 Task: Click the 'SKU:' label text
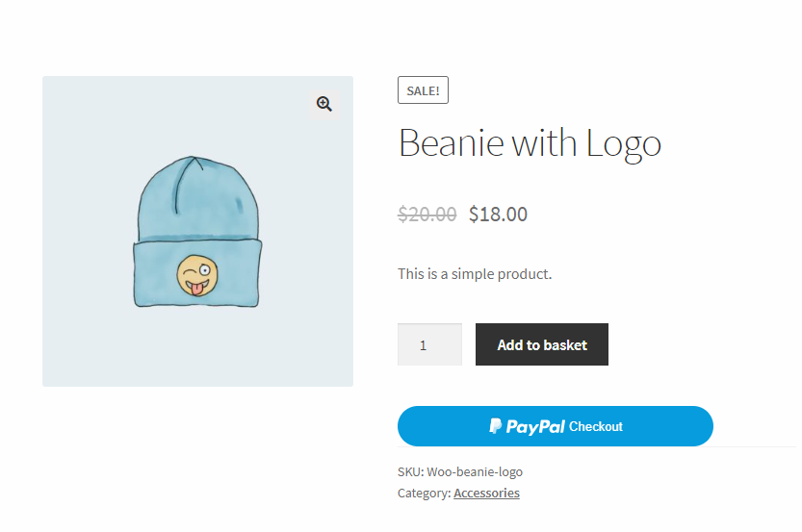pyautogui.click(x=410, y=472)
